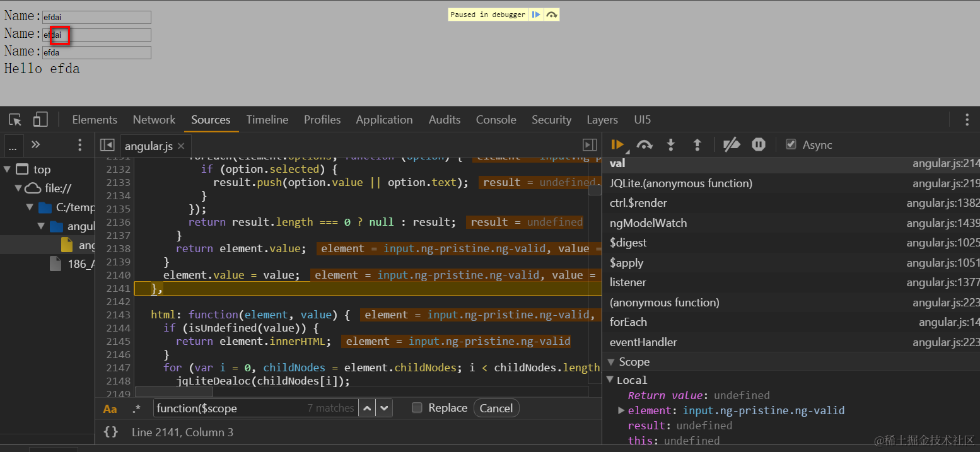Click line number 2143 in gutter

point(118,315)
